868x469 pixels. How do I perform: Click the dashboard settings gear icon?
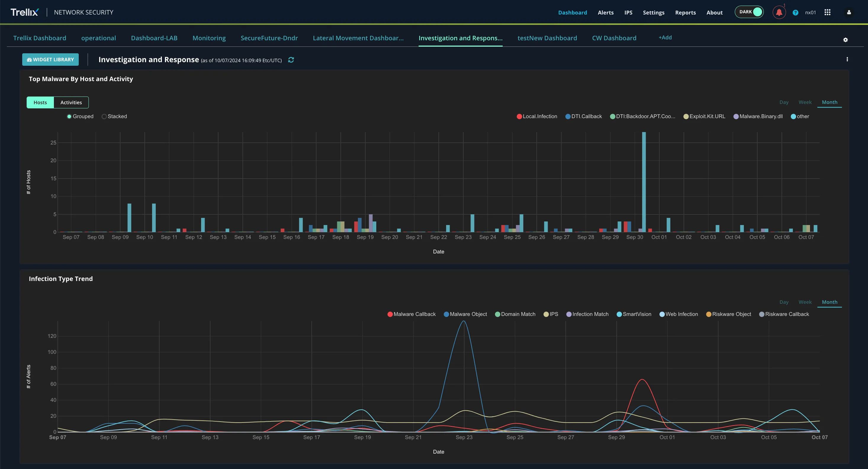point(845,40)
